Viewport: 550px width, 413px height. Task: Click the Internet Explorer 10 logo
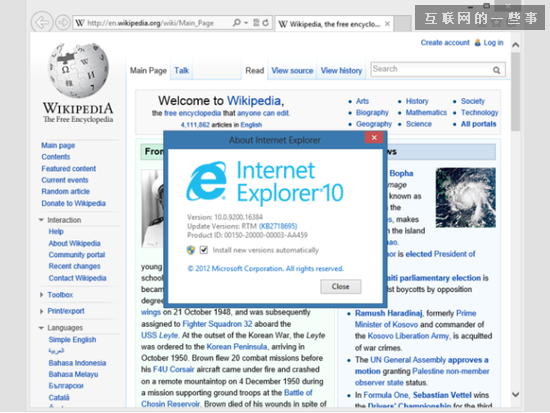(265, 182)
